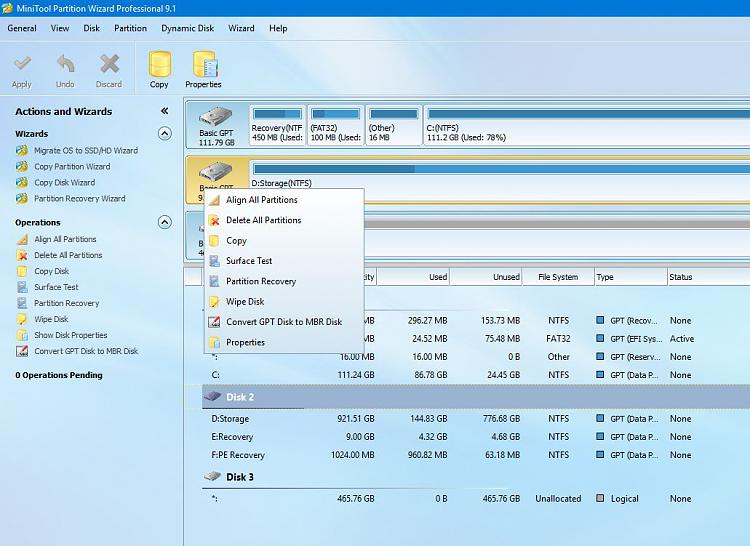This screenshot has height=546, width=750.
Task: Click the Discard X toolbar icon
Action: [x=109, y=64]
